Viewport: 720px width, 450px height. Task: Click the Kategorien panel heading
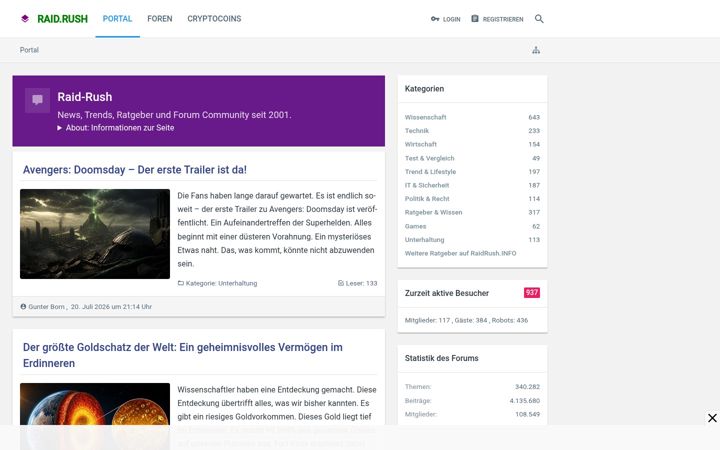point(424,89)
